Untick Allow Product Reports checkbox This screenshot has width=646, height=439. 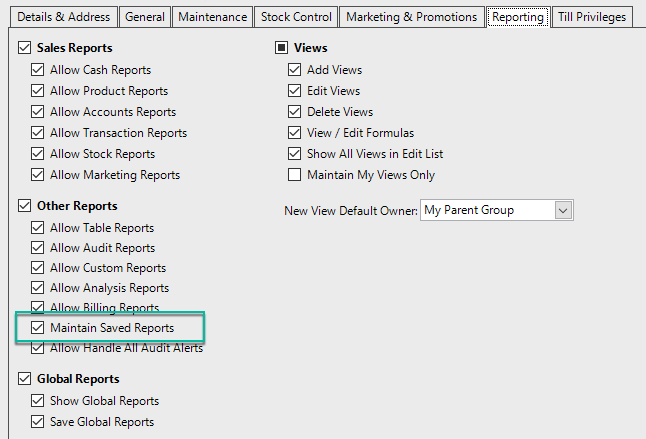(x=38, y=91)
